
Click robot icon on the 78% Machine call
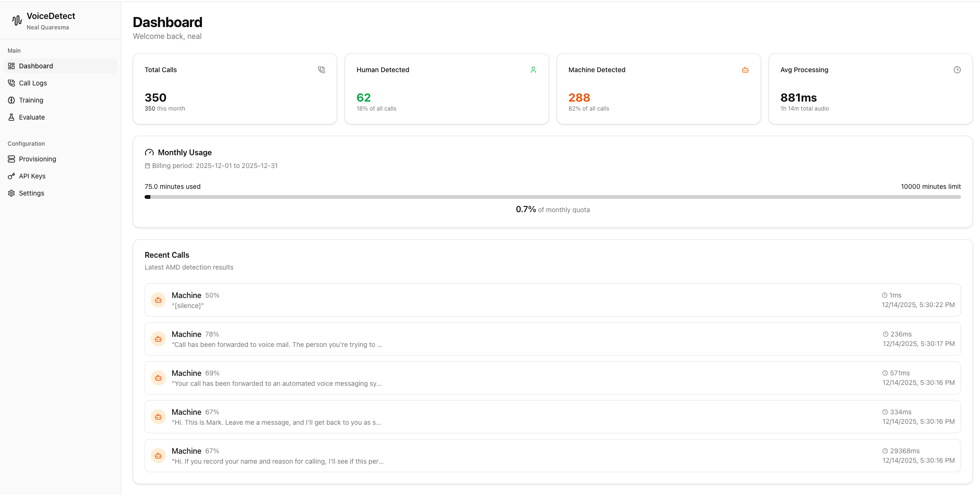(158, 339)
